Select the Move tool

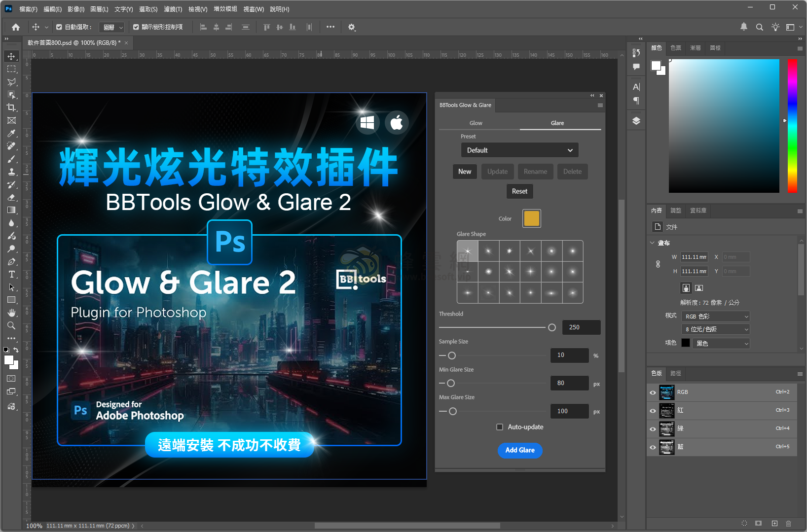11,56
